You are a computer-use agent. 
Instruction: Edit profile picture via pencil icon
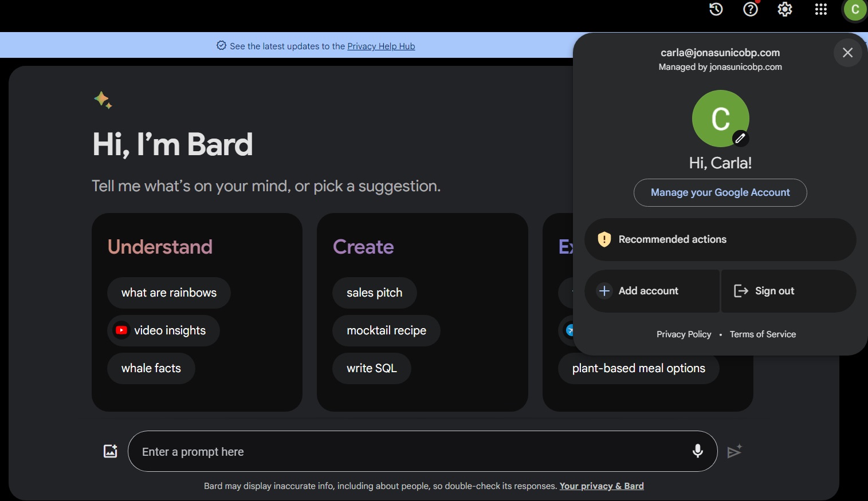point(740,138)
